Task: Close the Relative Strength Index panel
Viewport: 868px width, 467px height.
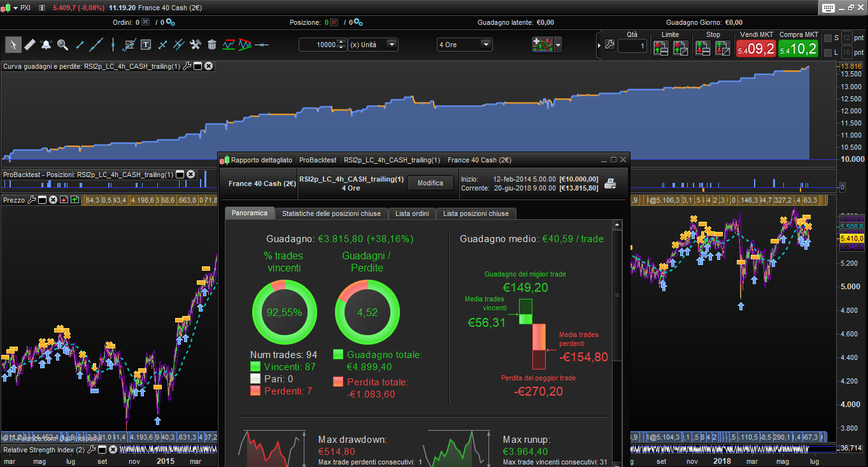Action: coord(113,450)
